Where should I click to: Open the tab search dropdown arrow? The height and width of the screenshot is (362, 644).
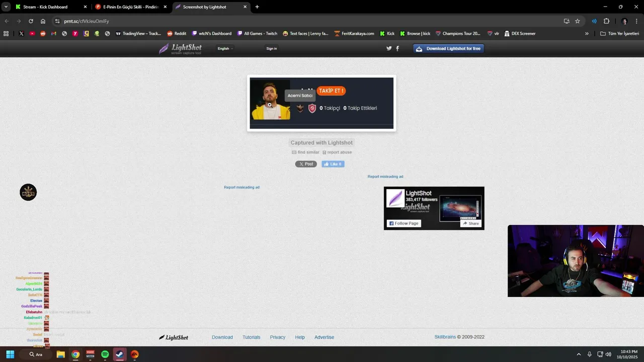coord(6,7)
